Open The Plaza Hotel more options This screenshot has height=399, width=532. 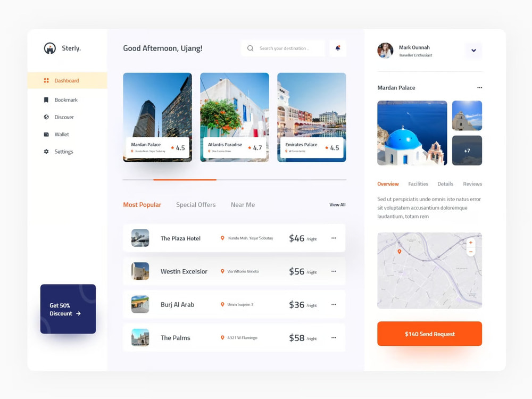coord(334,238)
